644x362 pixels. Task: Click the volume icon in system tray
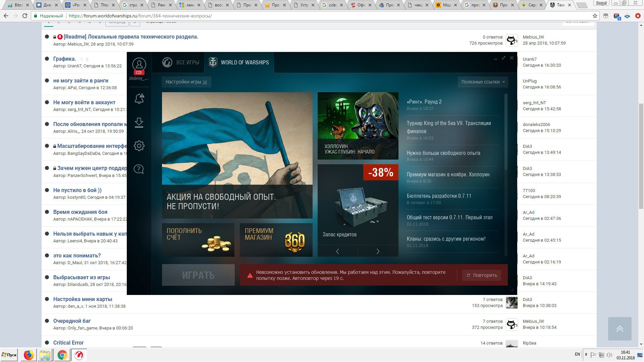click(609, 355)
